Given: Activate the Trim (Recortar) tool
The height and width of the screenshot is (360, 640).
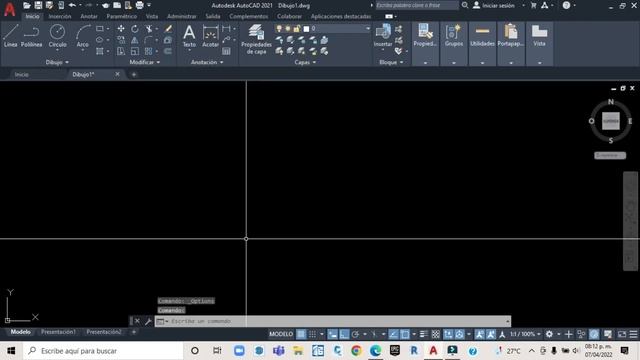Looking at the screenshot, I should (149, 29).
